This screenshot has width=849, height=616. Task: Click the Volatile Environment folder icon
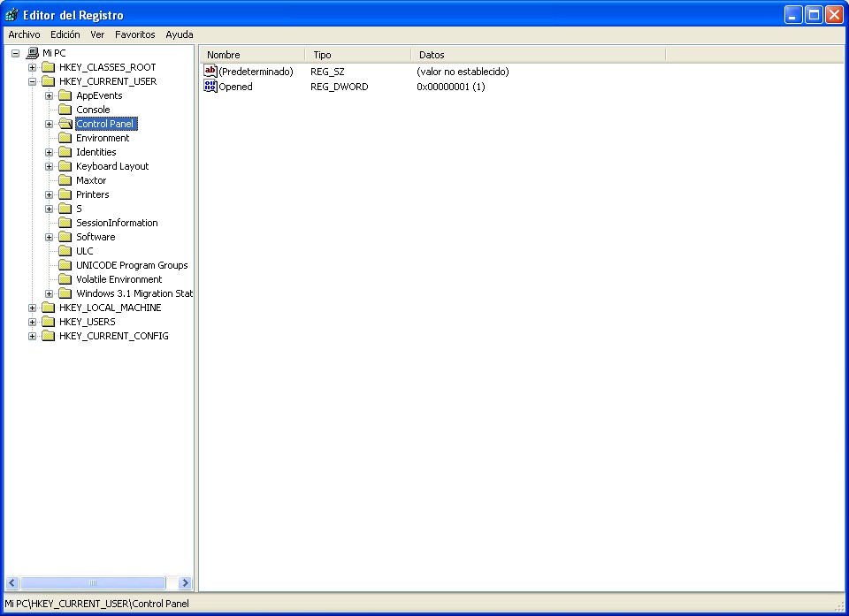tap(65, 279)
